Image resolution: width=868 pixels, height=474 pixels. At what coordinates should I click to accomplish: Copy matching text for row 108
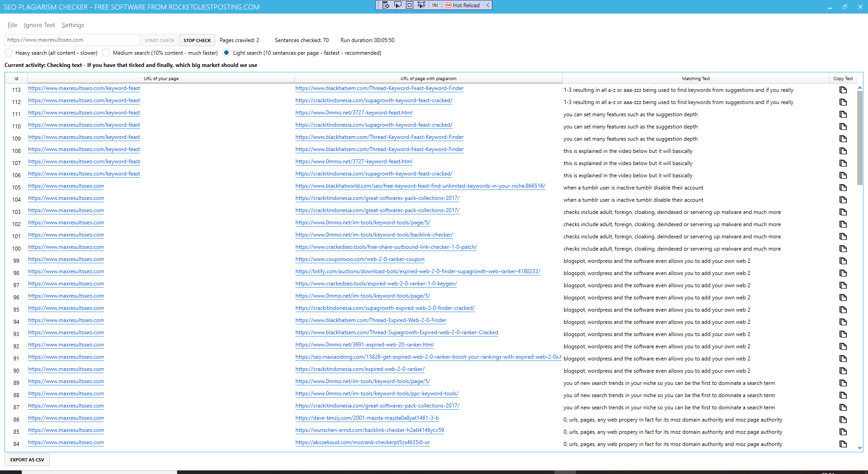tap(843, 151)
